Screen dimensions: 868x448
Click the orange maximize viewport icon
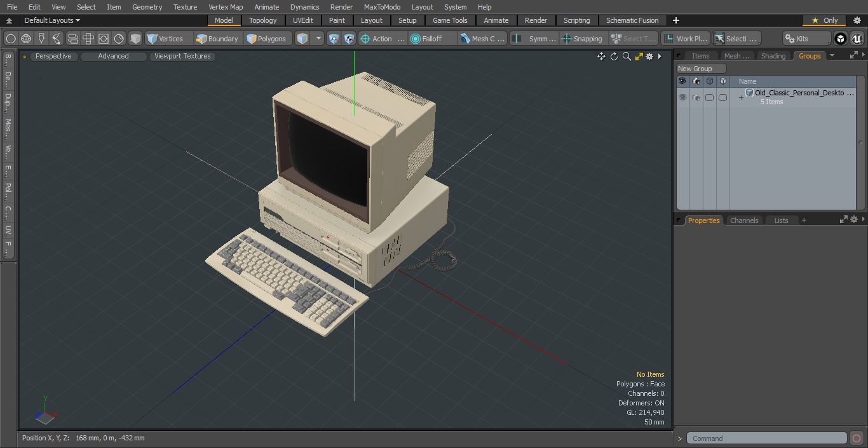[x=639, y=57]
